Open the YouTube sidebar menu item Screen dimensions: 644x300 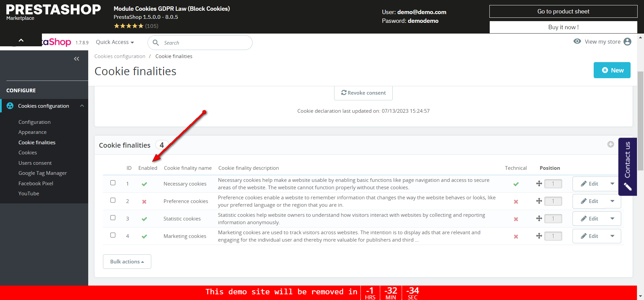(x=29, y=194)
